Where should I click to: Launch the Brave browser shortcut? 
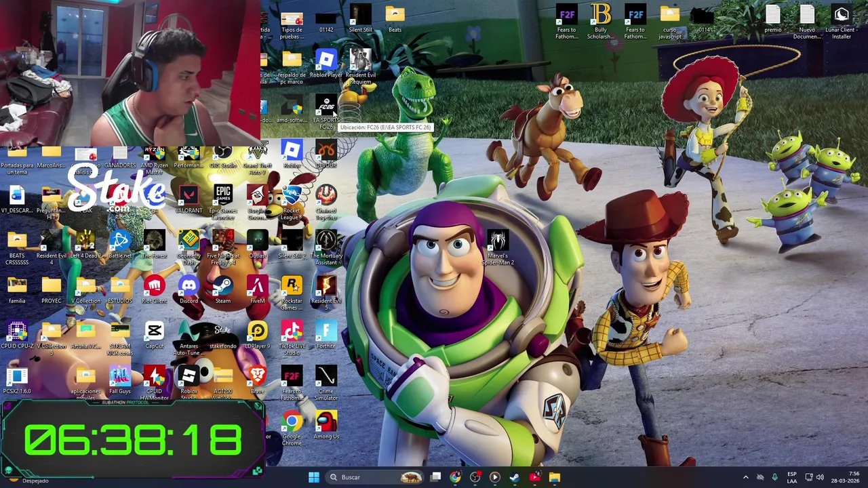point(258,380)
